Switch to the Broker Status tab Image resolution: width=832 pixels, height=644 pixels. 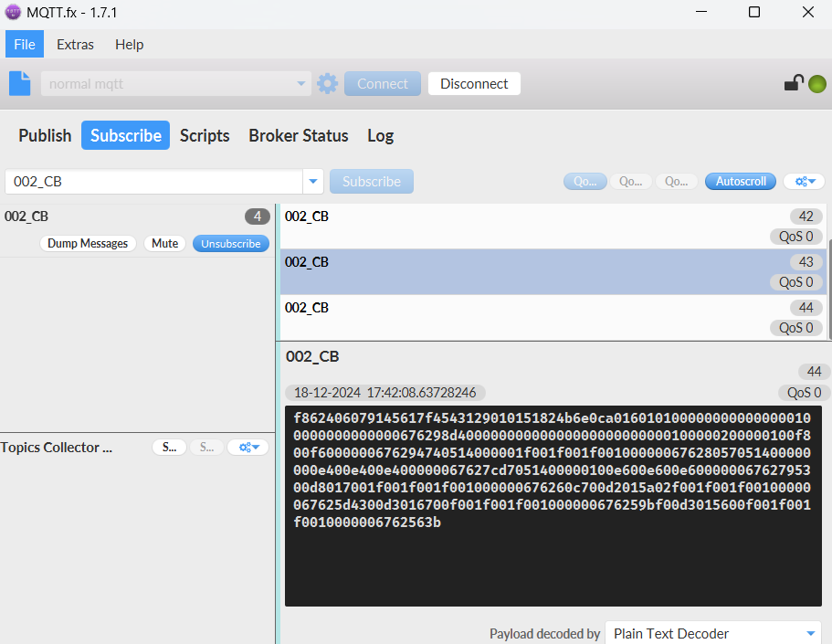[299, 135]
